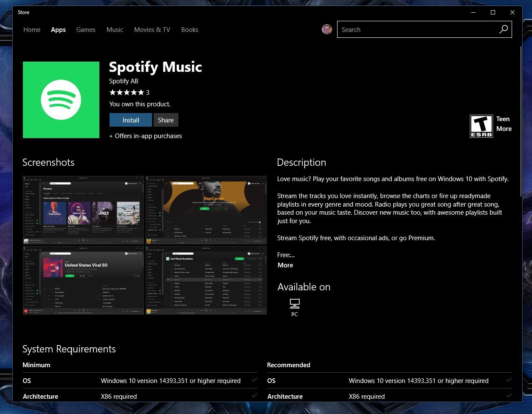
Task: Open your user profile avatar
Action: click(327, 29)
